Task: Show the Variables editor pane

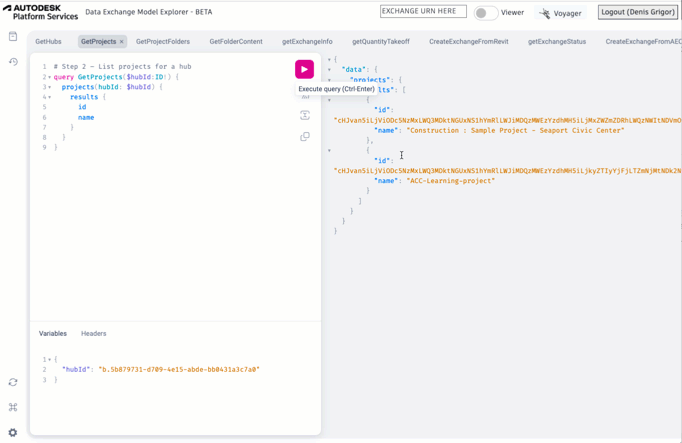Action: (53, 333)
